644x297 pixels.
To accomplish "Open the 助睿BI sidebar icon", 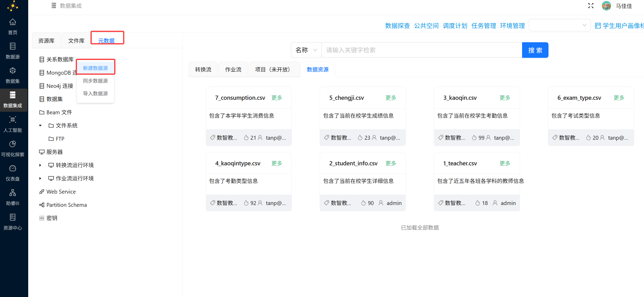I will click(x=12, y=193).
